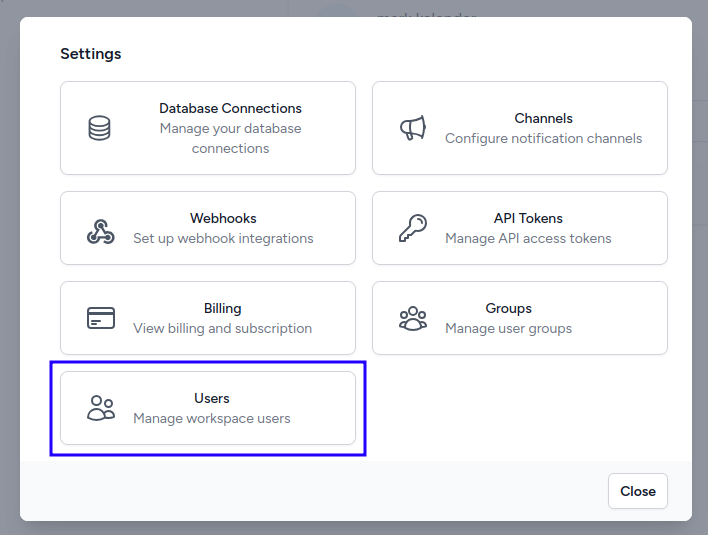Go to API Tokens
This screenshot has height=535, width=708.
528,218
